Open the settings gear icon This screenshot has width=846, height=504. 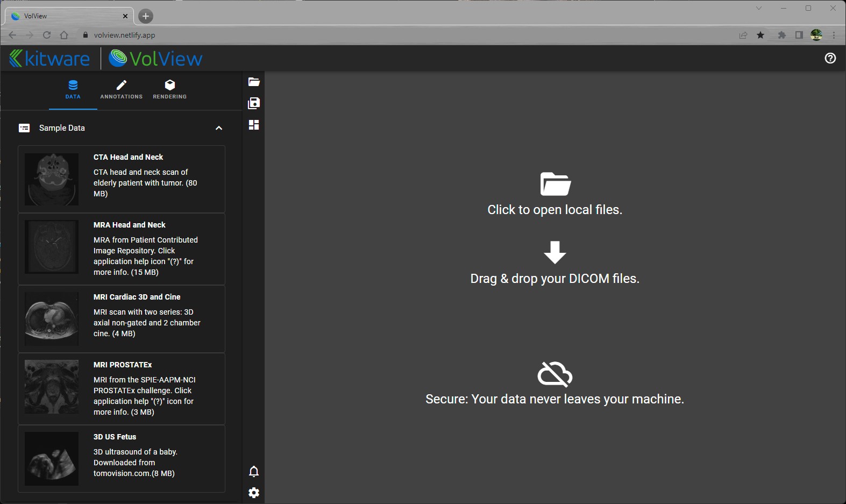click(254, 493)
